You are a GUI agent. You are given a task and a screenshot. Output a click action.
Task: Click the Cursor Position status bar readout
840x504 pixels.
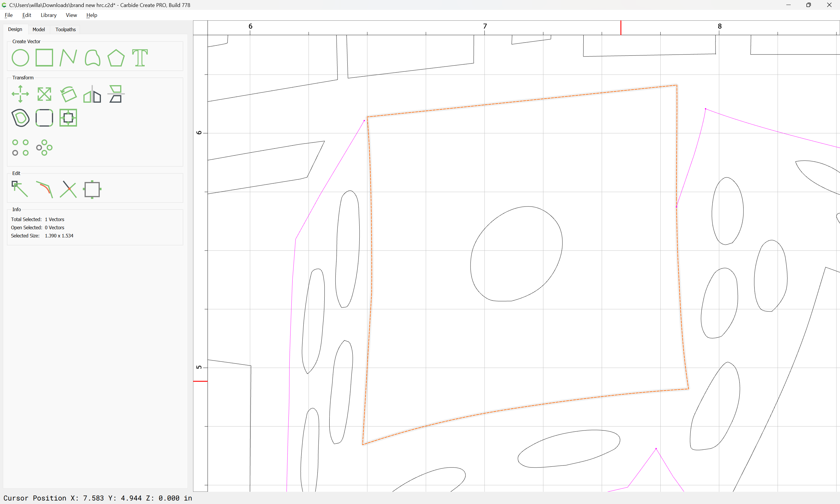(98, 498)
